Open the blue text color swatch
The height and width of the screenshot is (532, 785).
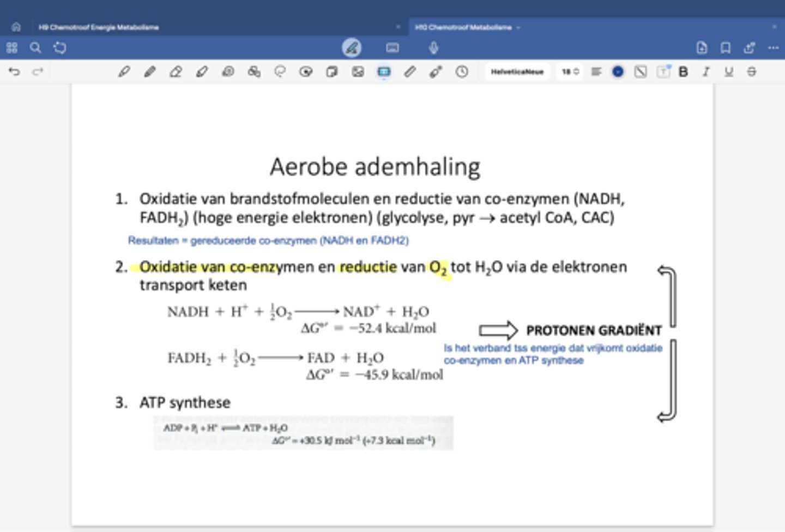(x=618, y=71)
